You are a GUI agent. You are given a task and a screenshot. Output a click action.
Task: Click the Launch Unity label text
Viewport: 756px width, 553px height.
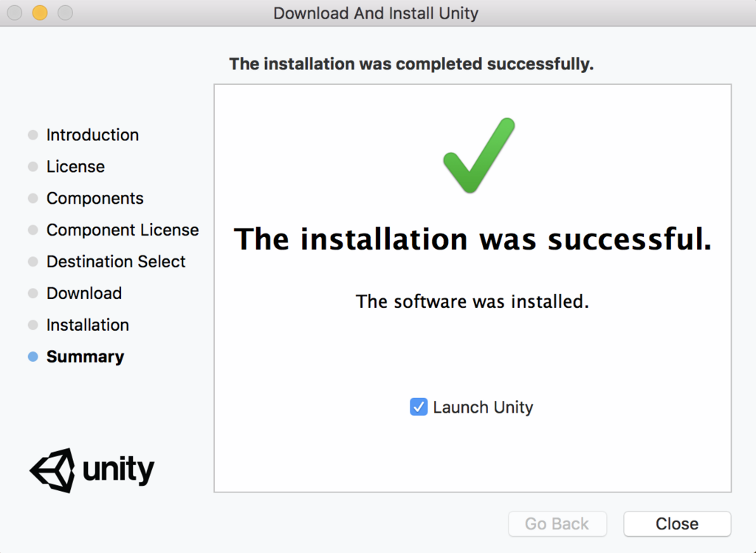[483, 407]
